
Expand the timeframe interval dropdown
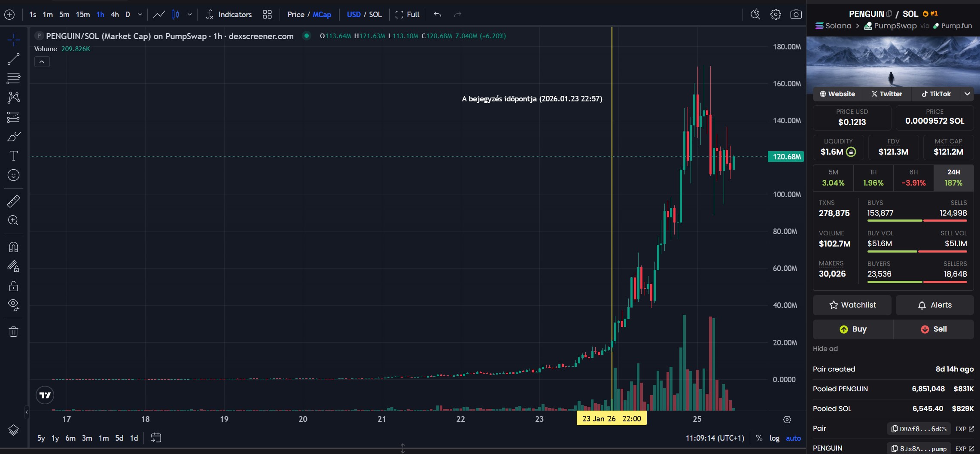point(140,15)
